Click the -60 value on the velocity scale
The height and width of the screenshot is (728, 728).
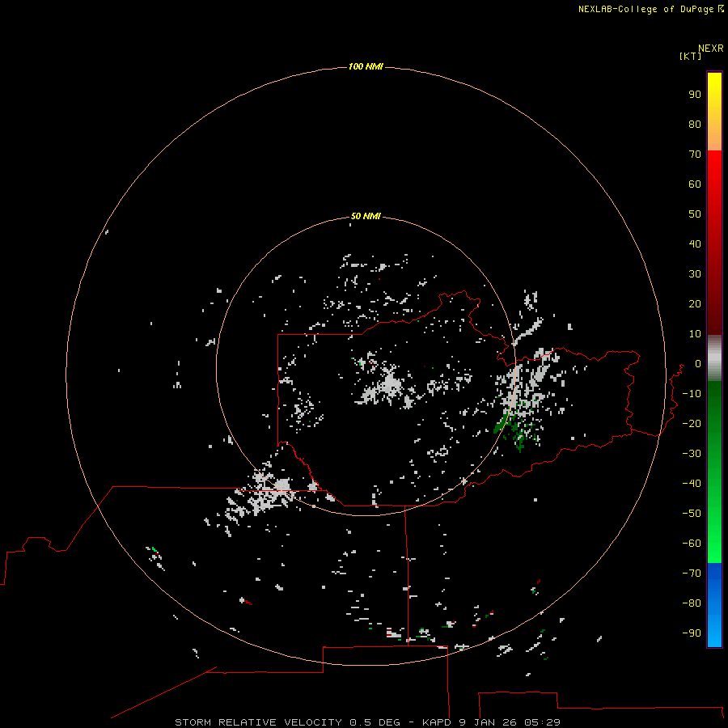point(692,544)
